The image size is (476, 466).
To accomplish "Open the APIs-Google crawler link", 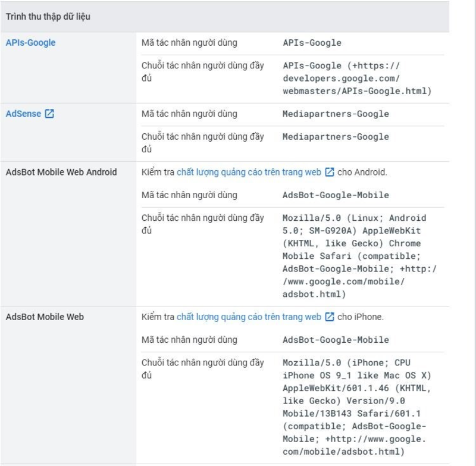I will click(x=30, y=43).
